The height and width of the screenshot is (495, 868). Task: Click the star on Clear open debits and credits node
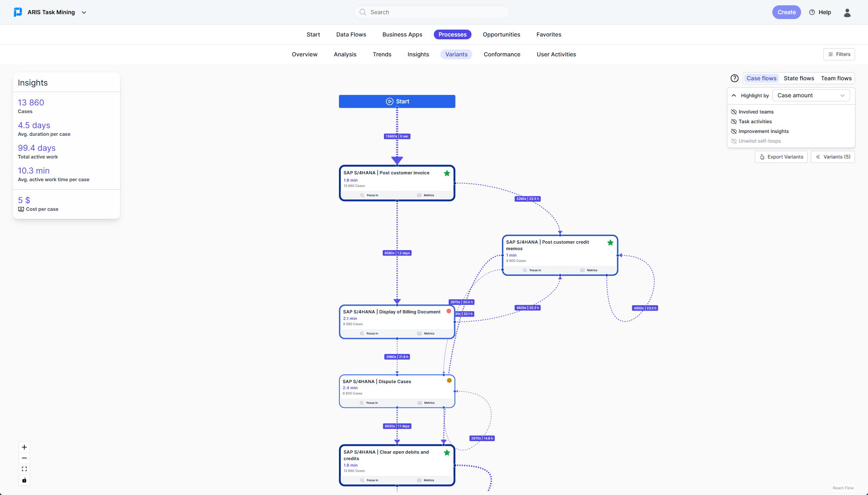tap(447, 453)
